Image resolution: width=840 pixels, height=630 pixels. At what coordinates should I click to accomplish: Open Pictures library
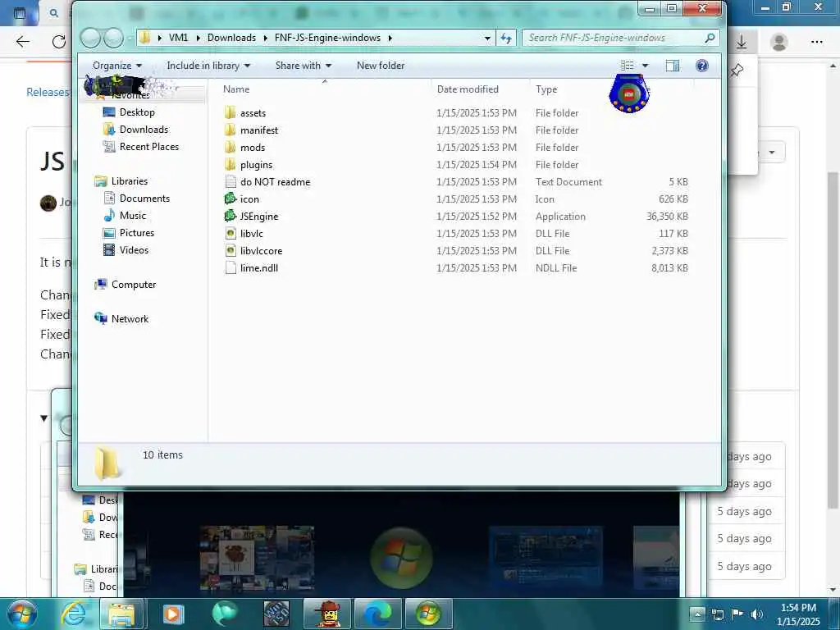pos(137,232)
